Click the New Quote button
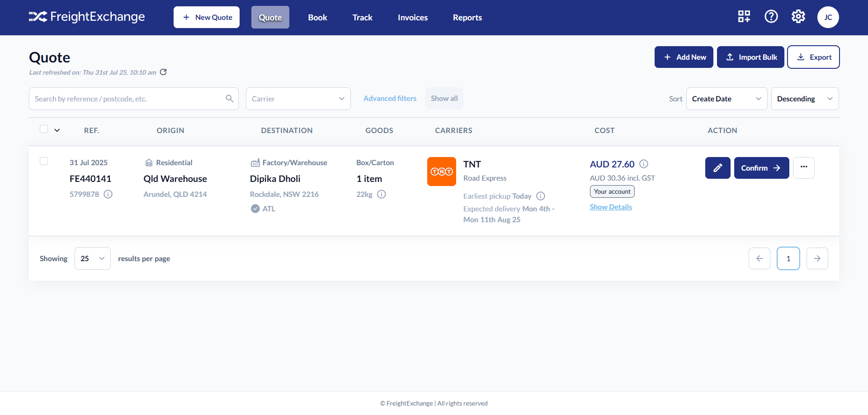The height and width of the screenshot is (415, 868). pos(207,17)
